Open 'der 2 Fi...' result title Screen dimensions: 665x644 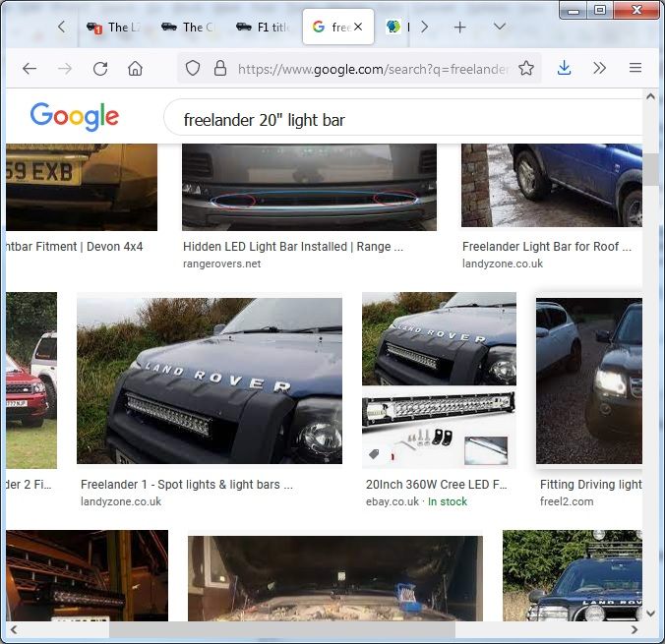point(29,484)
